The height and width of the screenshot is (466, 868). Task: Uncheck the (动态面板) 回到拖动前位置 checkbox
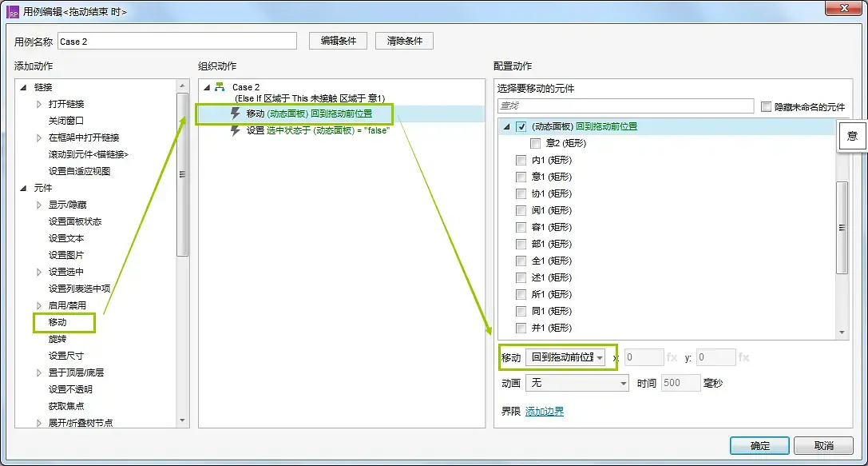tap(521, 126)
